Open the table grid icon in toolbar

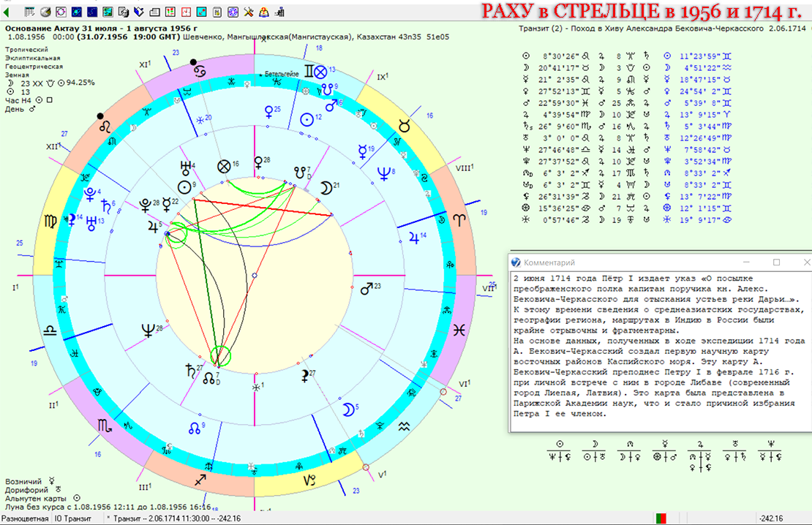click(x=30, y=12)
